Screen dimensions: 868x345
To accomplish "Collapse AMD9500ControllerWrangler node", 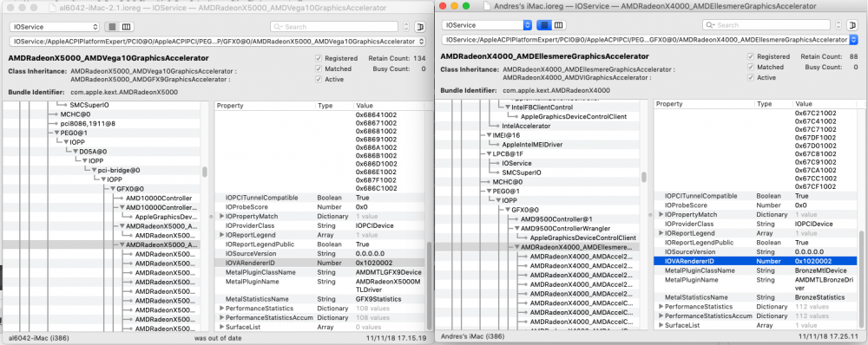I will coord(517,228).
